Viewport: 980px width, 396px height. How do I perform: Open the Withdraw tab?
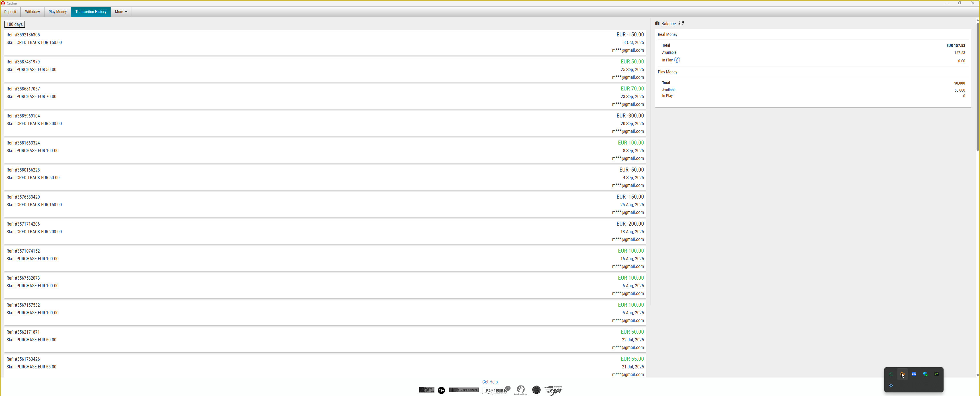pos(32,12)
